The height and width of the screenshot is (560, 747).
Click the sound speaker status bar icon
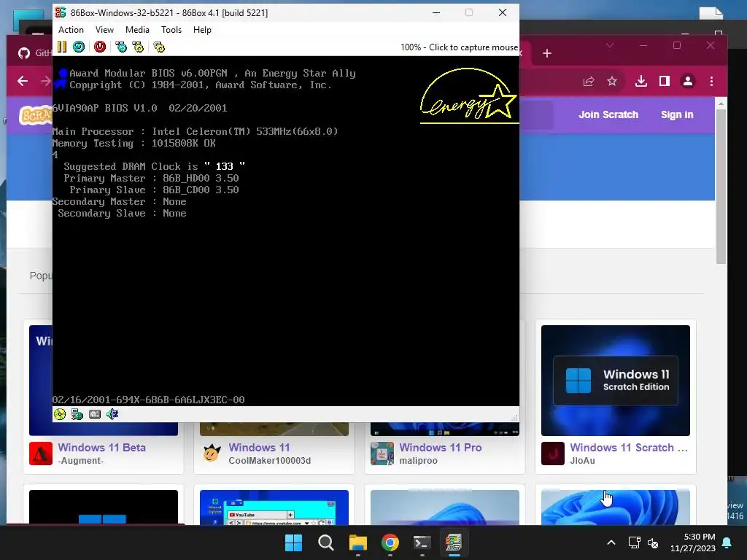112,414
